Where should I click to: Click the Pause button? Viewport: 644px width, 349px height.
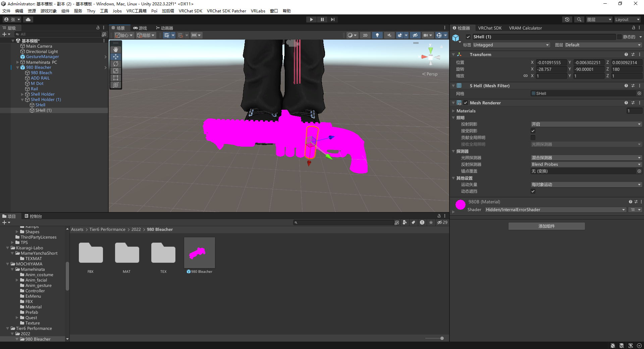pyautogui.click(x=322, y=19)
